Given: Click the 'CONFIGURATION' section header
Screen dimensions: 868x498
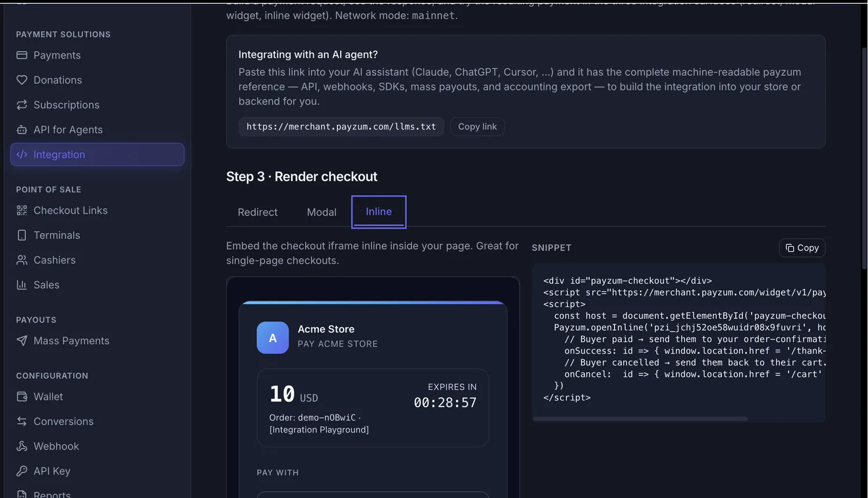Looking at the screenshot, I should [x=52, y=376].
